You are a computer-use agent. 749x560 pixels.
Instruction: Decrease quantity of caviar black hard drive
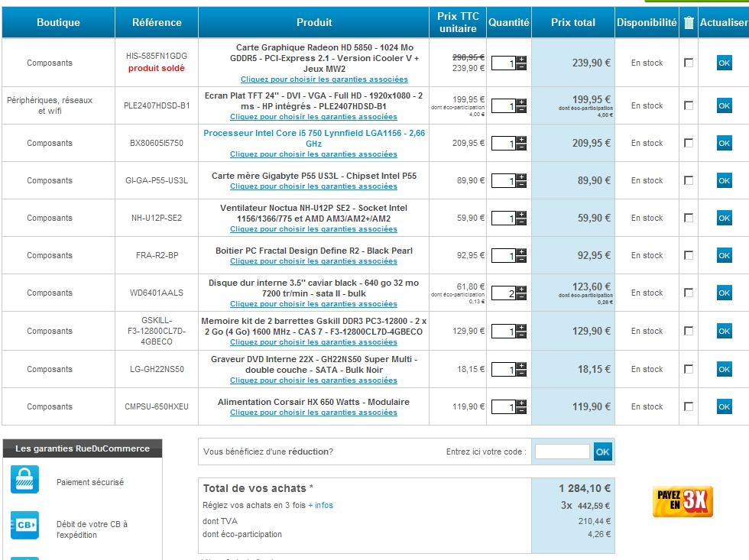(x=521, y=297)
